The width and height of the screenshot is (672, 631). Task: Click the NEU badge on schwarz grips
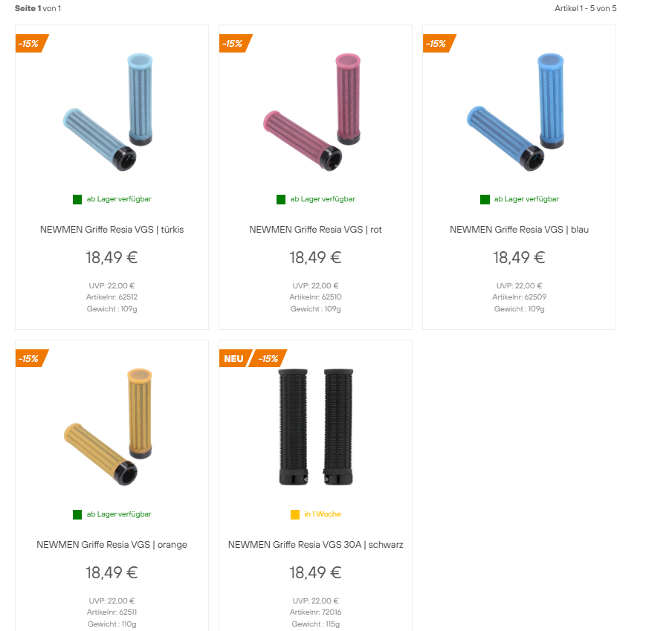235,358
